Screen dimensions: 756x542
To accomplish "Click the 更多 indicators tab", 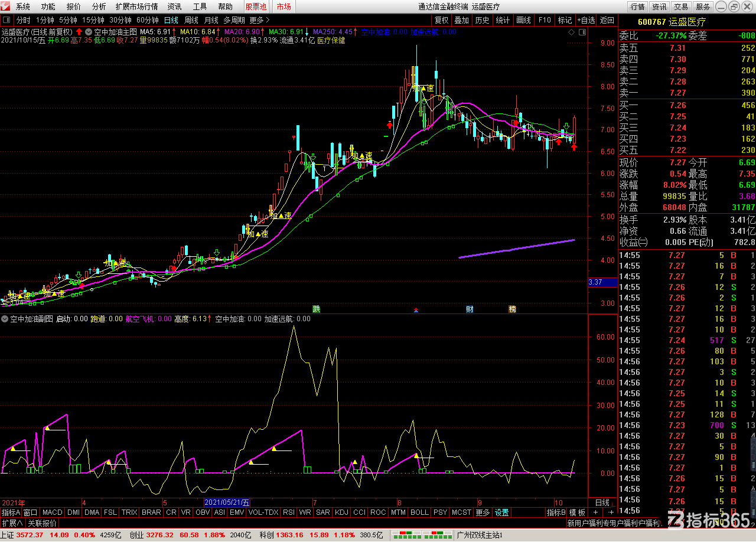I will [483, 512].
